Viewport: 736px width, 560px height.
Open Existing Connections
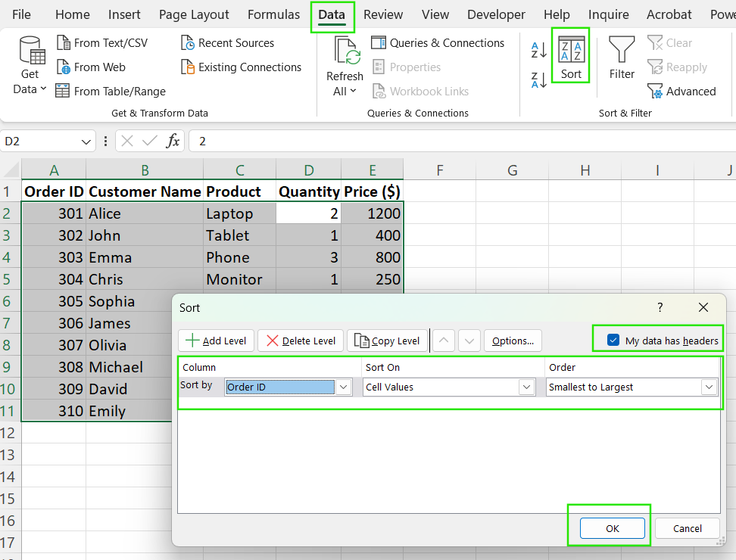[241, 67]
